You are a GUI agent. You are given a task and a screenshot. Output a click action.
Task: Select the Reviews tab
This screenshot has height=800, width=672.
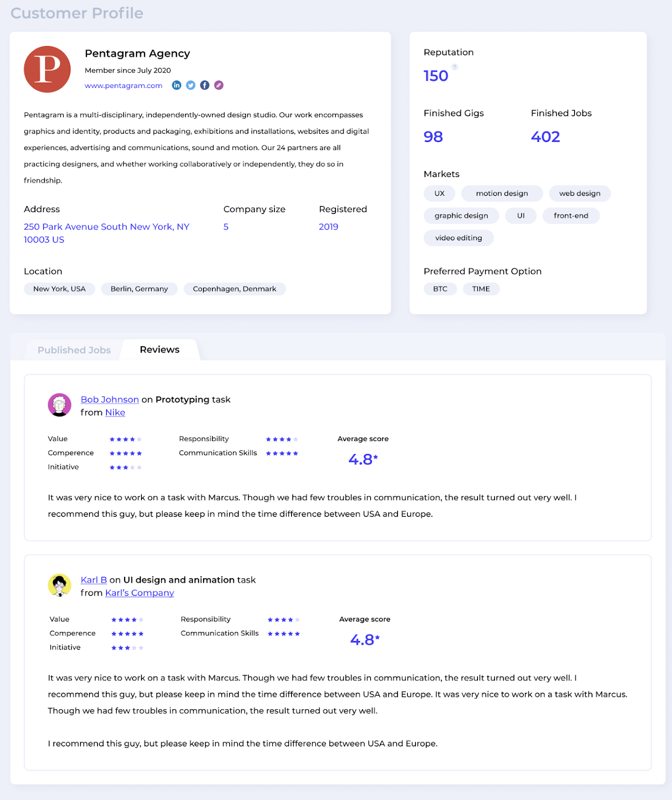[159, 349]
